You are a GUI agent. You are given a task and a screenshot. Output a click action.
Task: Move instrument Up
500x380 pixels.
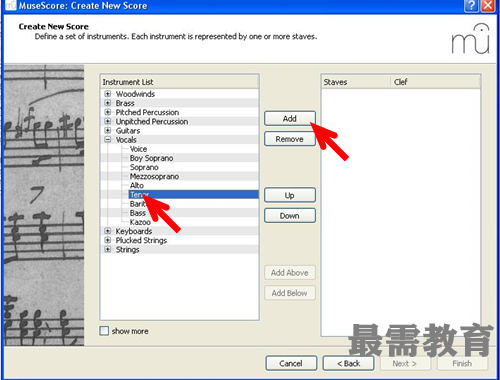[x=290, y=195]
